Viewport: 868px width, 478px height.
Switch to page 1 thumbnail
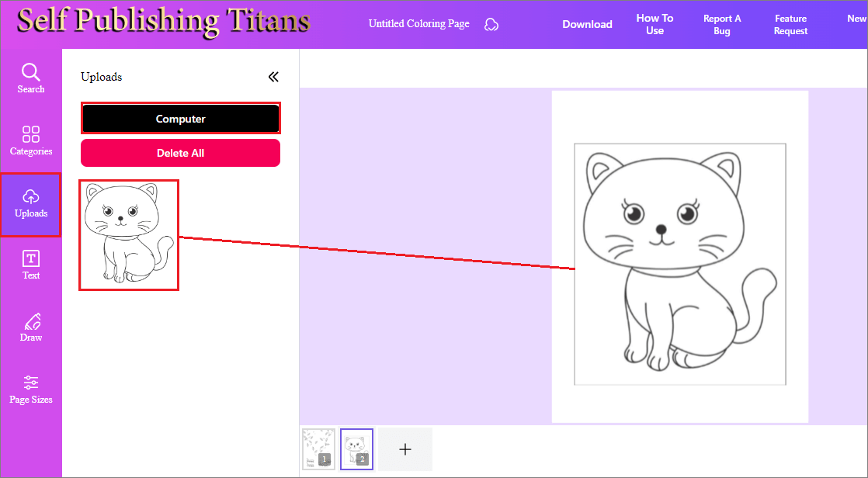(318, 449)
